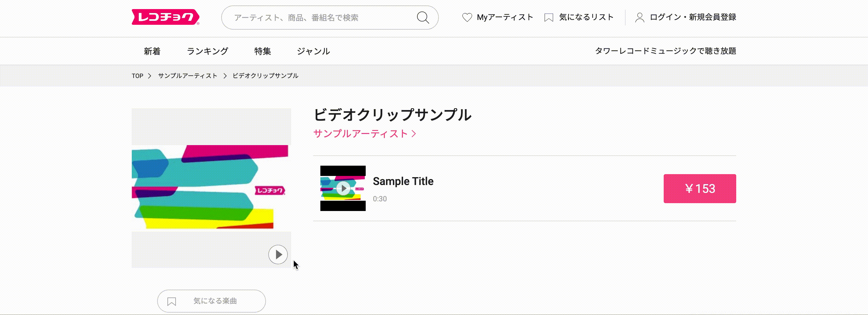The height and width of the screenshot is (315, 868).
Task: Click the bookmark icon in 気になる楽曲 button
Action: click(171, 301)
